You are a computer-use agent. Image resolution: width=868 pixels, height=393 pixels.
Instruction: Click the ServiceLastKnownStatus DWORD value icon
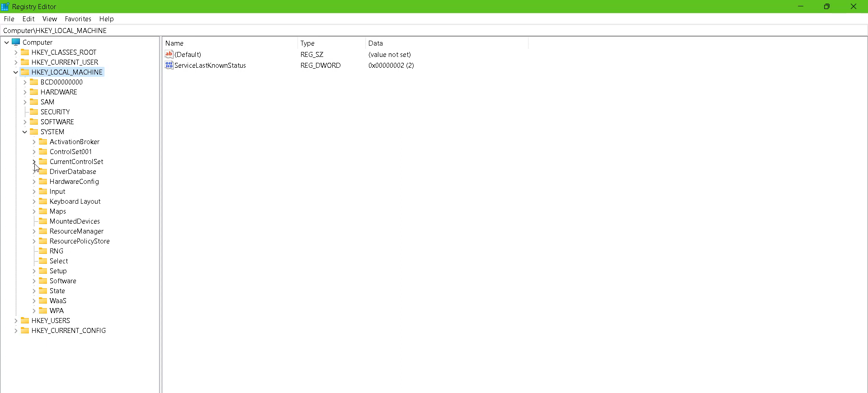169,65
